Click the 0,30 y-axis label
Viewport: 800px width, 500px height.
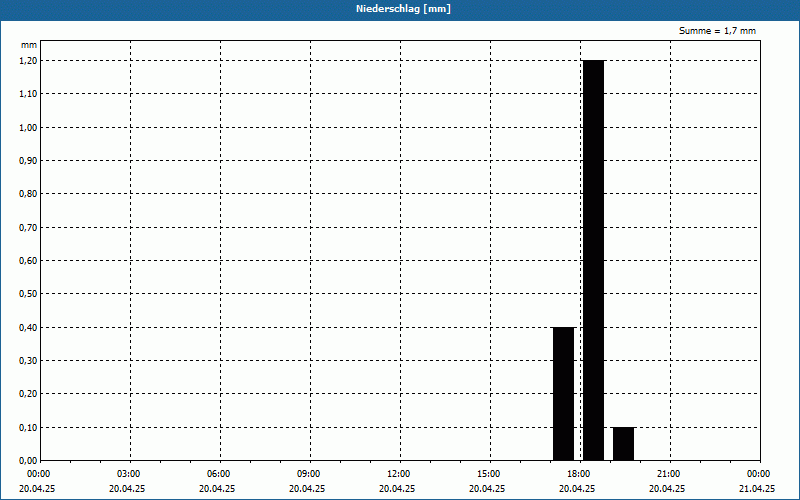tap(28, 361)
